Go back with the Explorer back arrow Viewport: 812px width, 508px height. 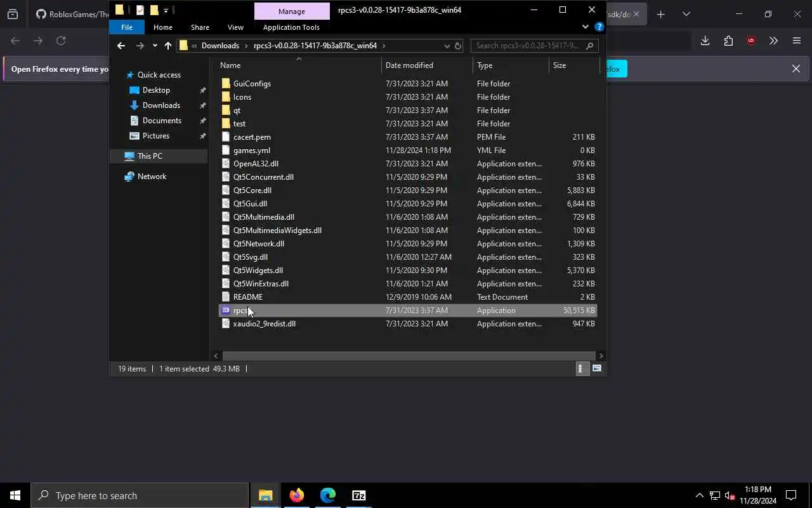click(121, 46)
